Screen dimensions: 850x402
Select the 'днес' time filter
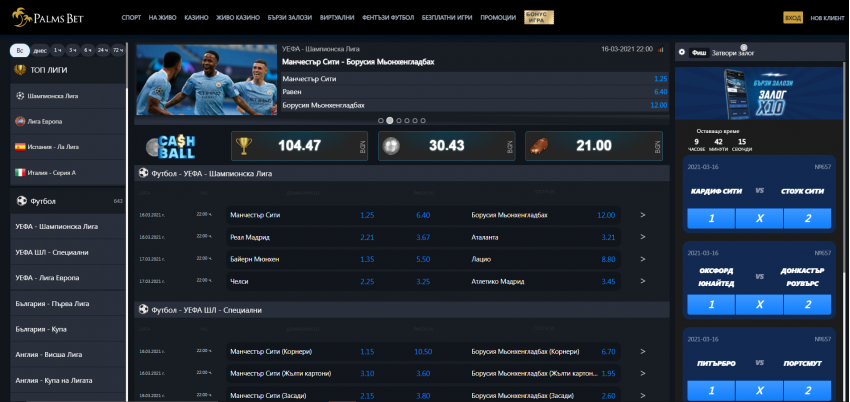coord(40,49)
